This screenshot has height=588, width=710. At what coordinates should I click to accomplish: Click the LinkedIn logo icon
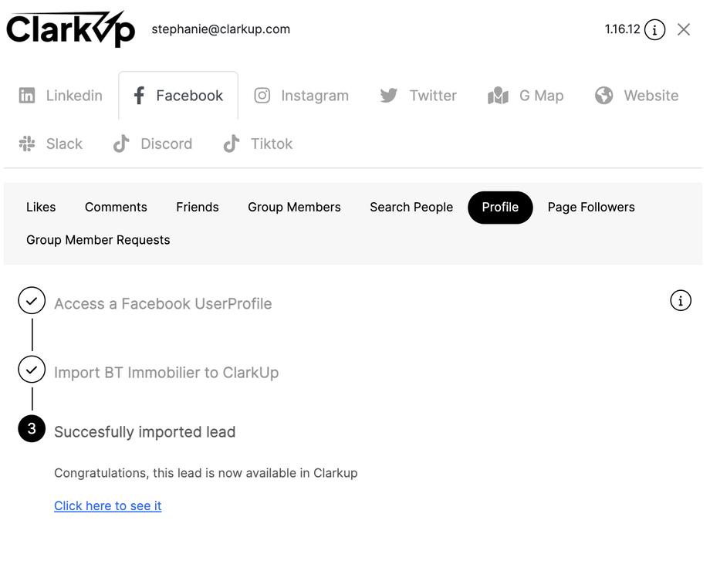pos(27,96)
